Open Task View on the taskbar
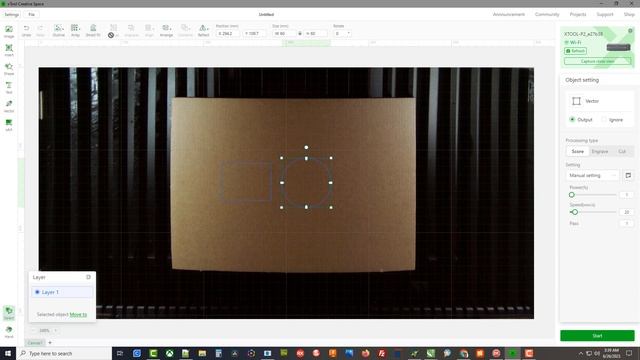This screenshot has width=640, height=360. (120, 353)
